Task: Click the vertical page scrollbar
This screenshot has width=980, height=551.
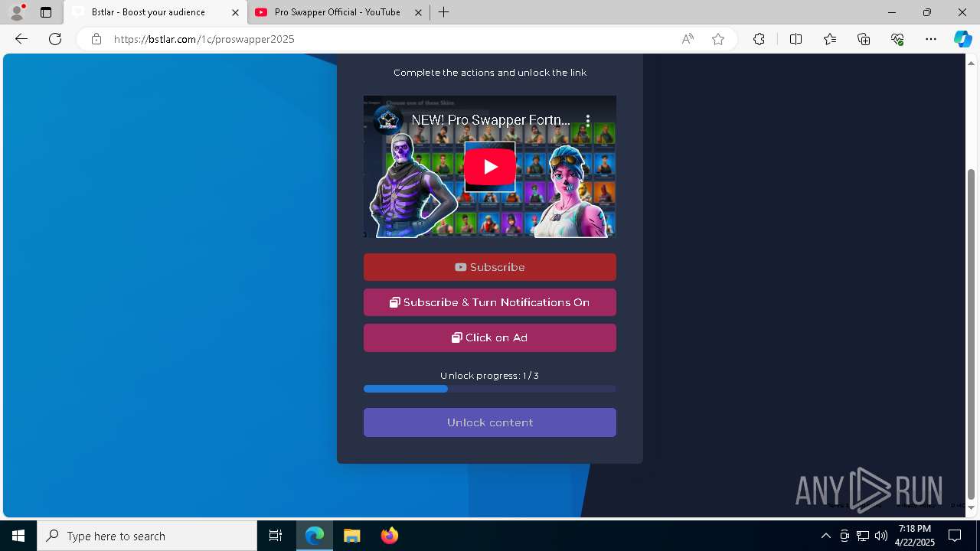Action: 972,333
